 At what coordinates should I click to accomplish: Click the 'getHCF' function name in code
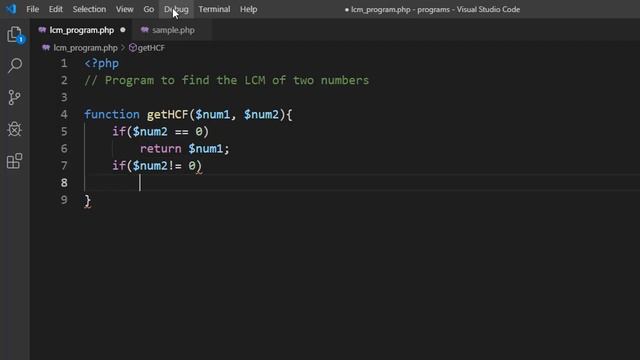pos(167,114)
